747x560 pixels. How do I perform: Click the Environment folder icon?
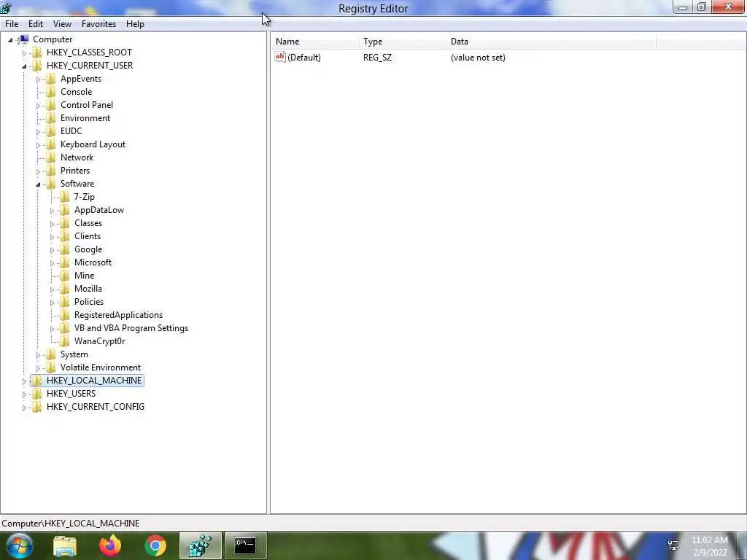click(50, 117)
